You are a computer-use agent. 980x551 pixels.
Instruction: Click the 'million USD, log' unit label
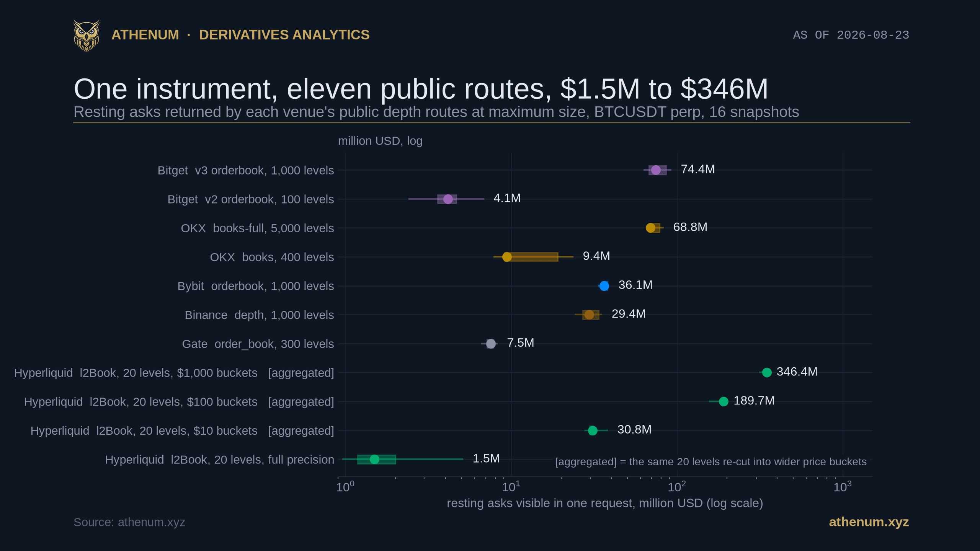pyautogui.click(x=380, y=141)
